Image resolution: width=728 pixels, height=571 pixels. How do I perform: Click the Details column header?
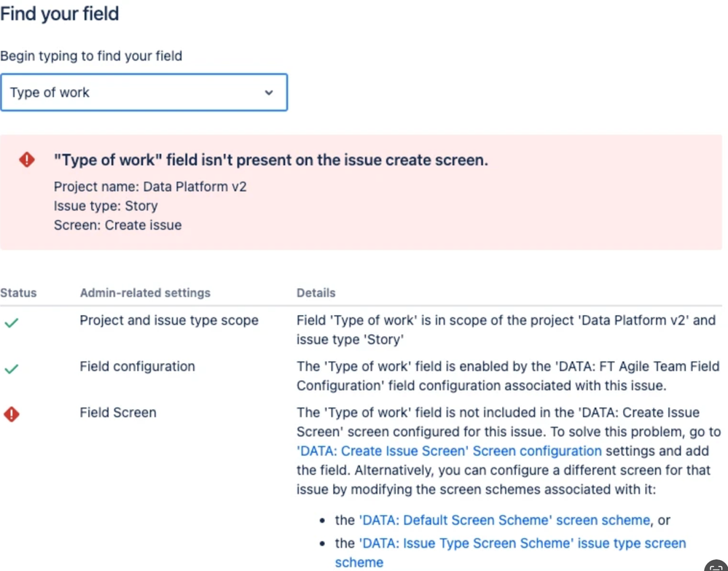click(x=316, y=292)
